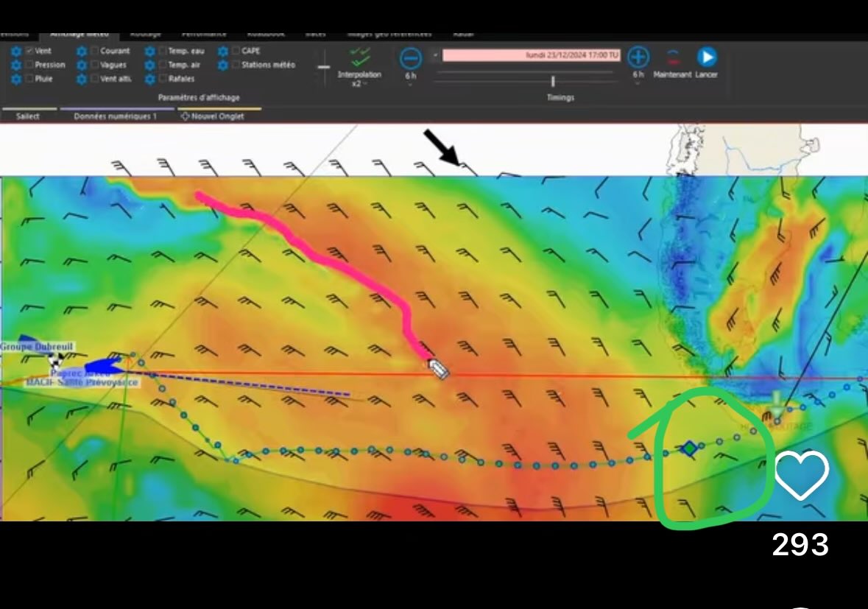Click the blue boat arrow near MACIF
The width and height of the screenshot is (868, 609).
point(104,365)
